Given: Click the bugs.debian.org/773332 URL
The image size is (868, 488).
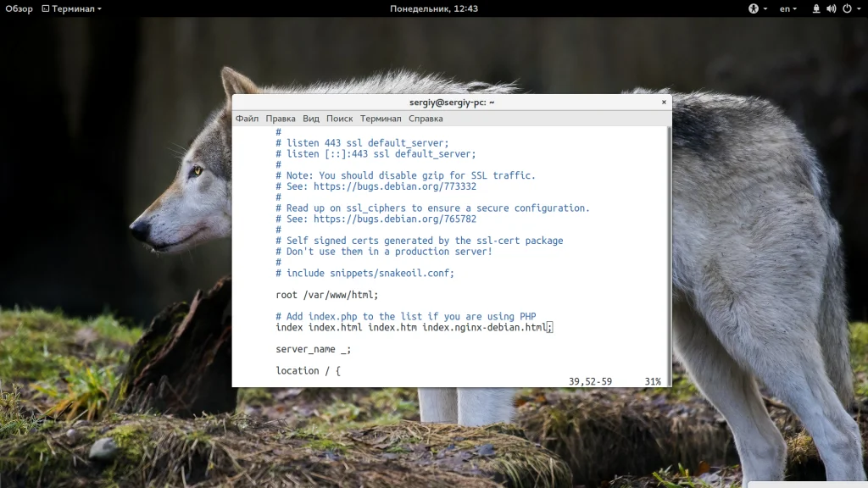Looking at the screenshot, I should 395,186.
